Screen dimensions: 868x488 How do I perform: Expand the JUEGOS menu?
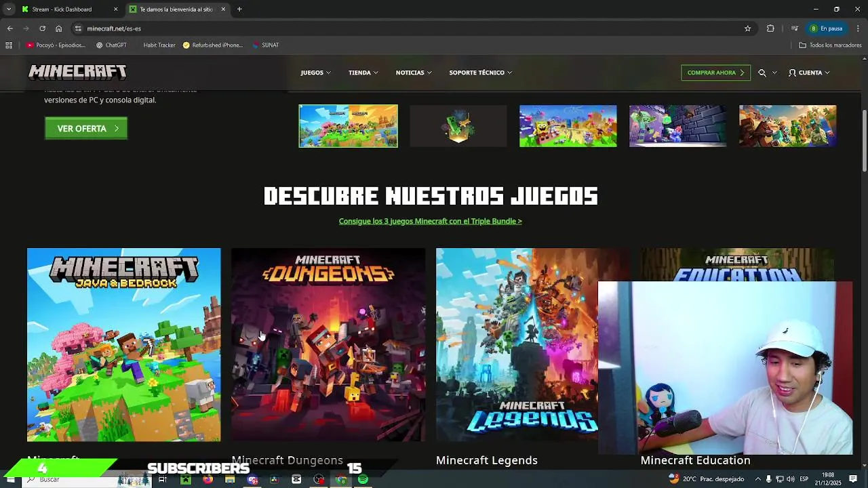coord(316,73)
